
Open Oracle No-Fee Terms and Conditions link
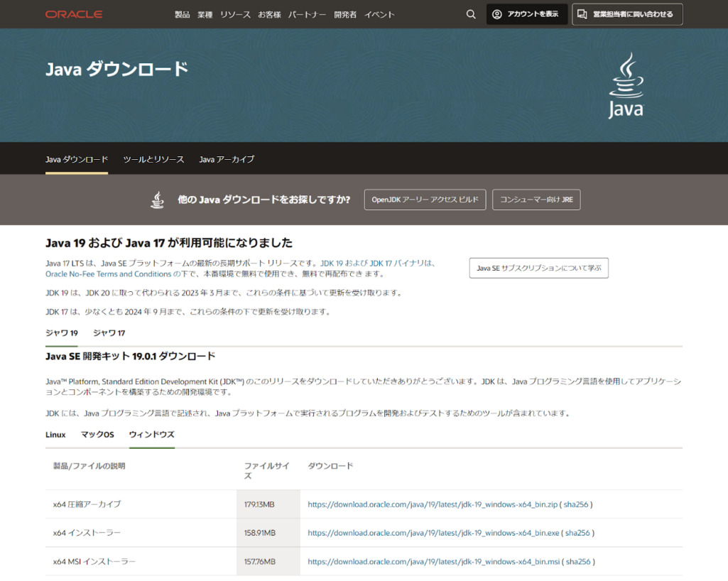click(108, 274)
